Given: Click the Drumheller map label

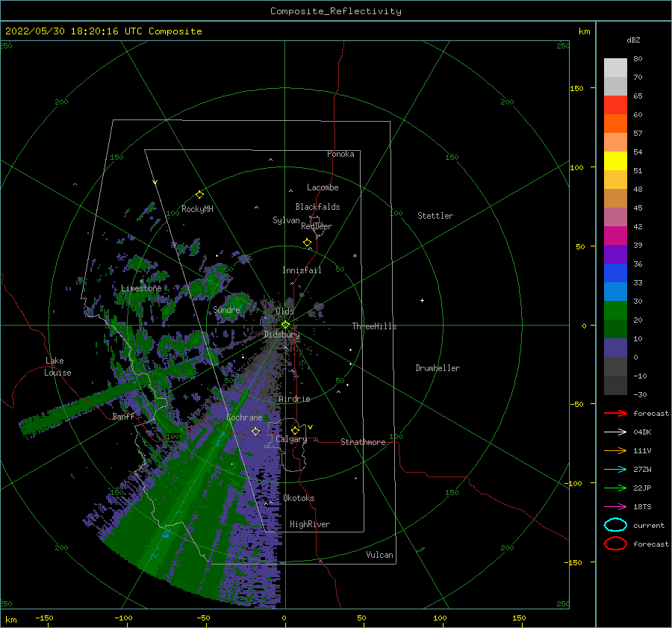Looking at the screenshot, I should tap(438, 368).
